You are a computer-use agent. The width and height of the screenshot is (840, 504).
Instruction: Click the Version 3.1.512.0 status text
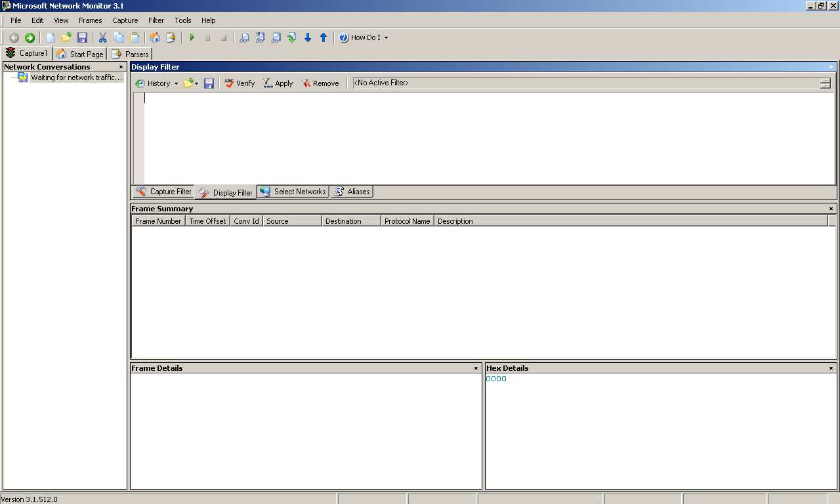pos(30,499)
